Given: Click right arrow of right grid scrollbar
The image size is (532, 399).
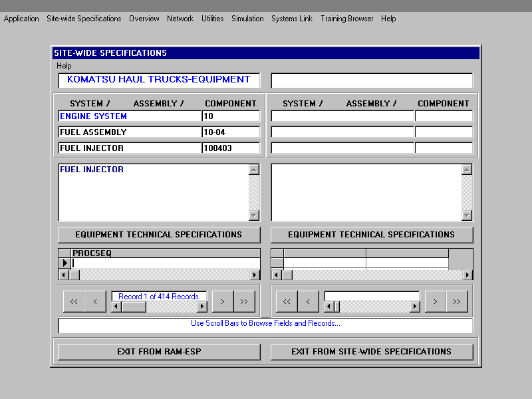Looking at the screenshot, I should 467,275.
